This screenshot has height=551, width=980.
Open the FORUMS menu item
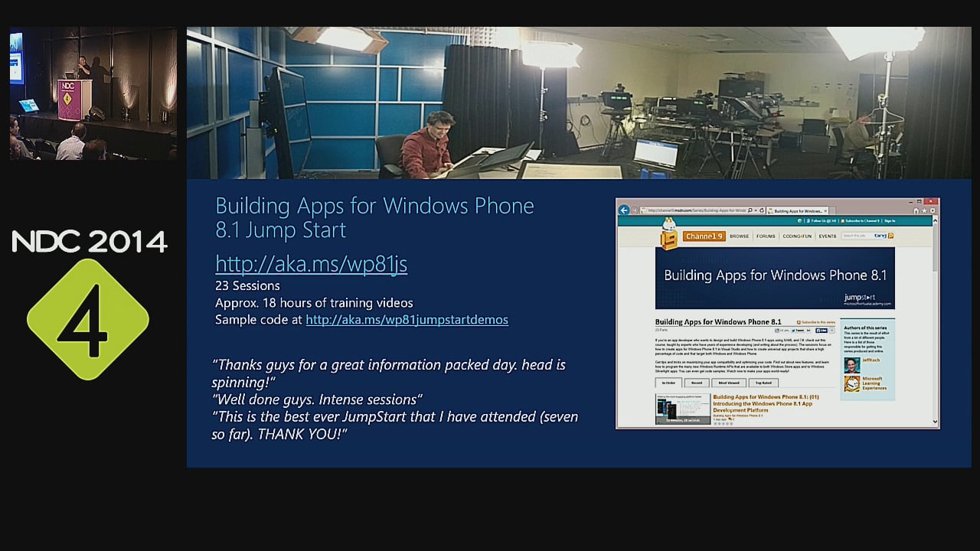click(x=766, y=236)
